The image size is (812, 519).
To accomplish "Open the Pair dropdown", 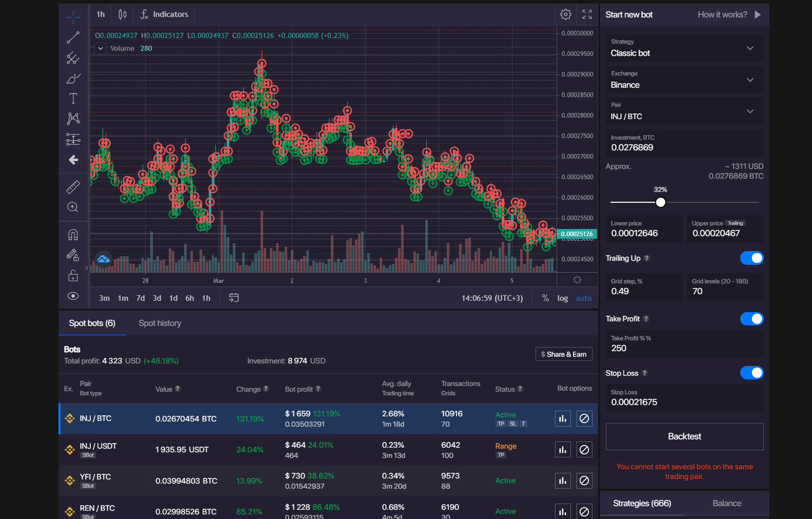I will click(x=684, y=111).
